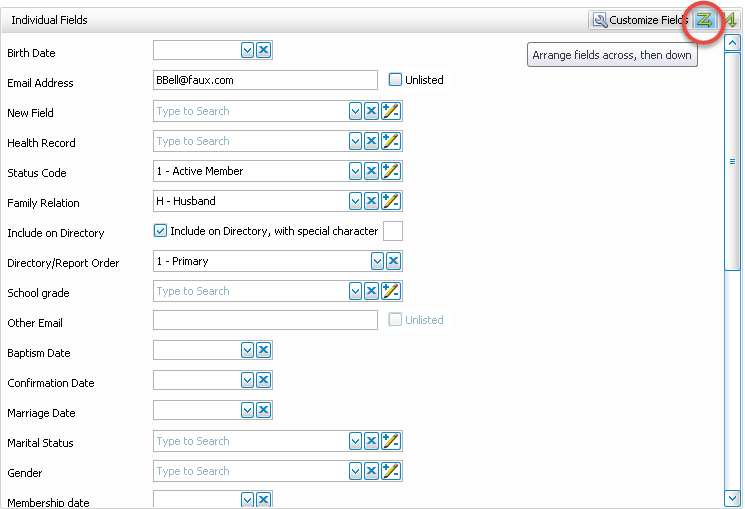This screenshot has height=509, width=745.
Task: Click the special character box for directory
Action: (x=393, y=231)
